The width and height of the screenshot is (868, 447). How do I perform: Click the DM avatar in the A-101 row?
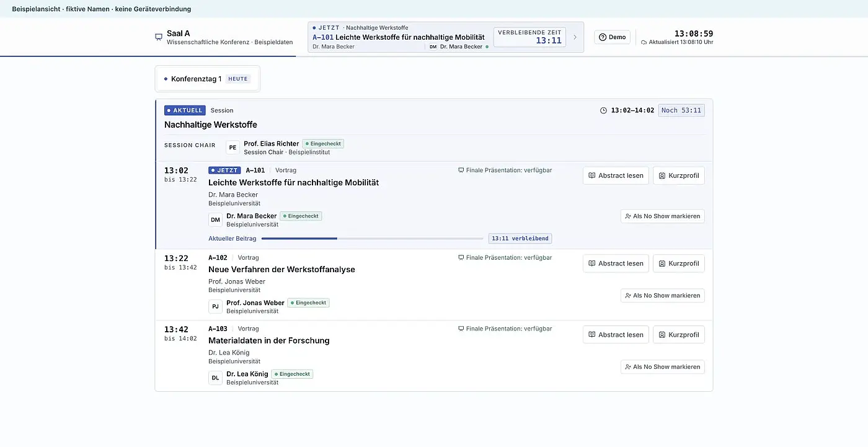coord(215,220)
